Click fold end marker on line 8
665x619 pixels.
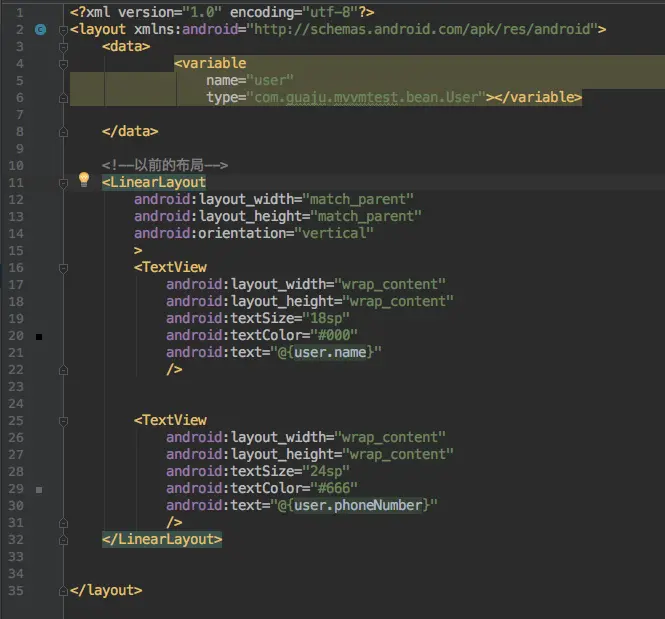tap(63, 132)
